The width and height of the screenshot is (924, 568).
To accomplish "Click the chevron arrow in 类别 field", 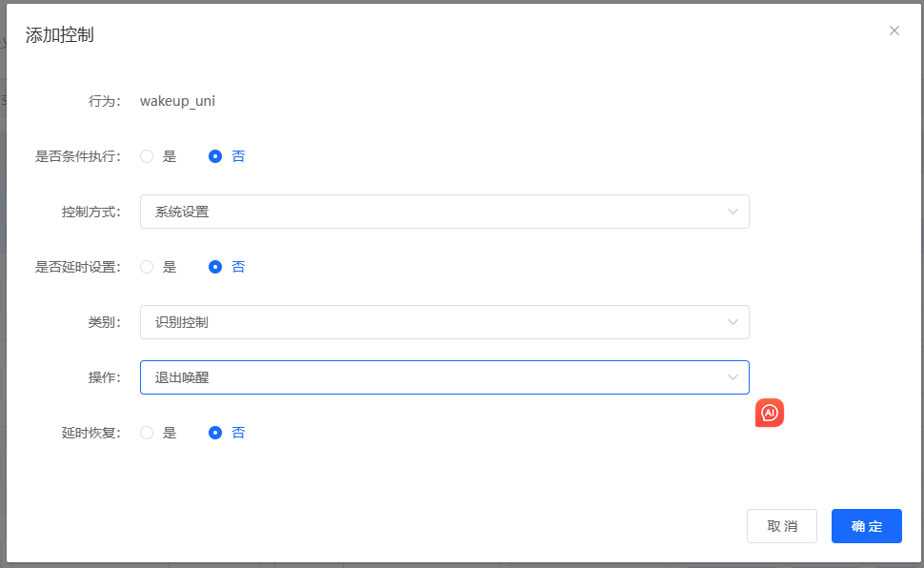I will [x=733, y=322].
